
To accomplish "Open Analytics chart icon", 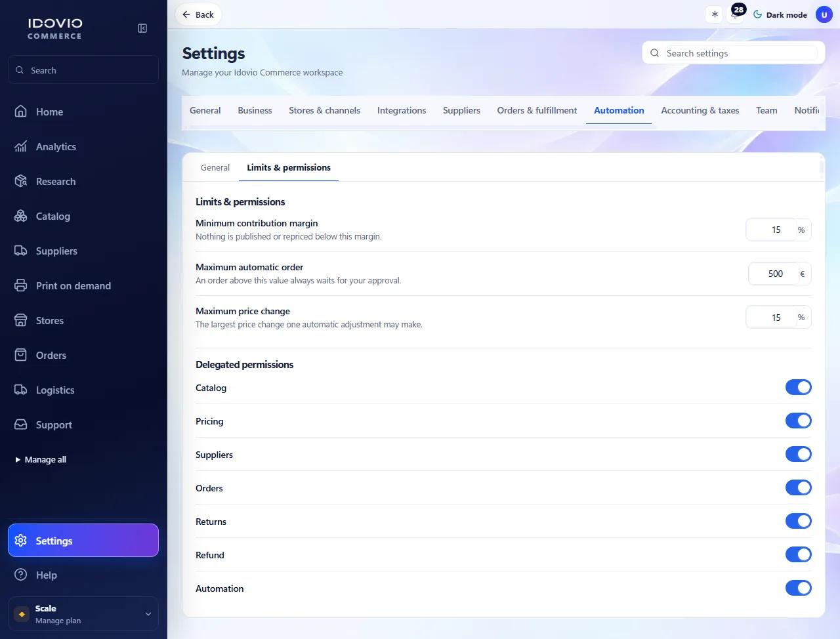I will click(x=21, y=146).
